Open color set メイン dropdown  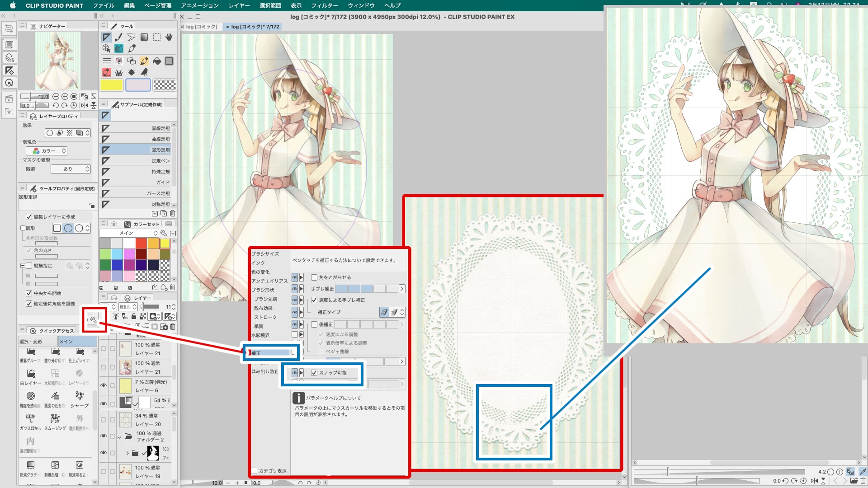129,233
